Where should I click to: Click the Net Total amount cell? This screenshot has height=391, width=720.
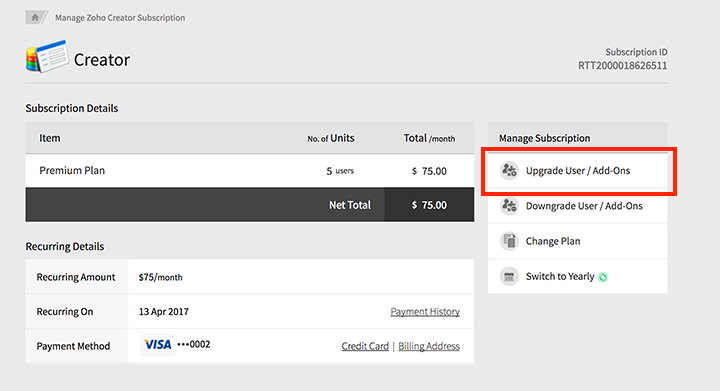click(429, 205)
